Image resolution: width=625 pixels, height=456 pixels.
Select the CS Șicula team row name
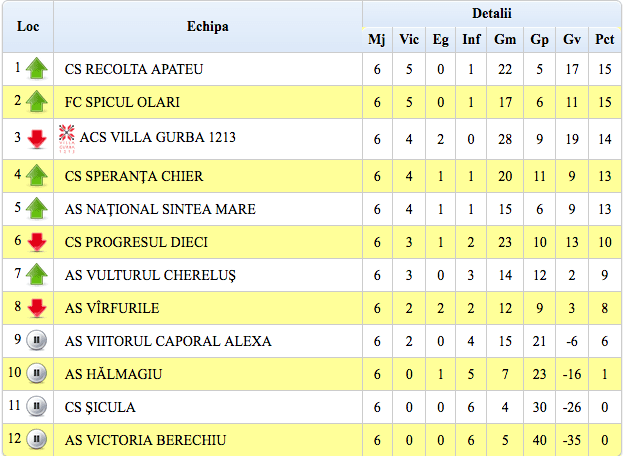point(100,407)
